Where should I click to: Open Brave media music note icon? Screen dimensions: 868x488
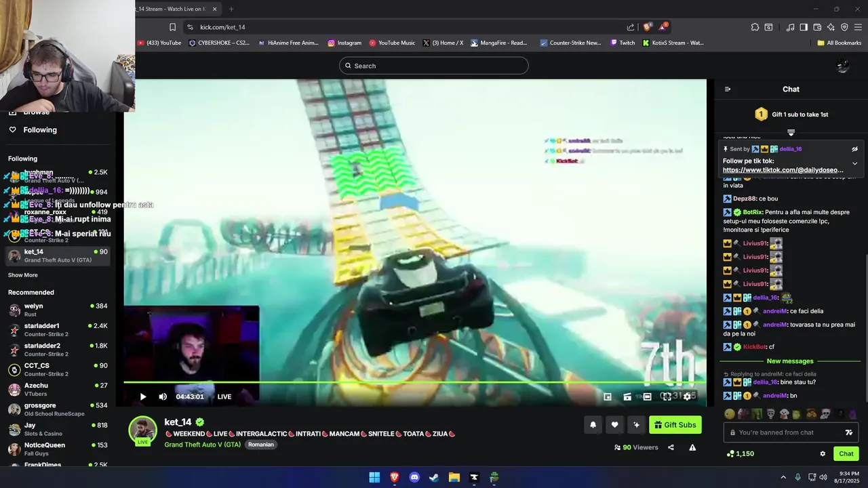click(790, 27)
